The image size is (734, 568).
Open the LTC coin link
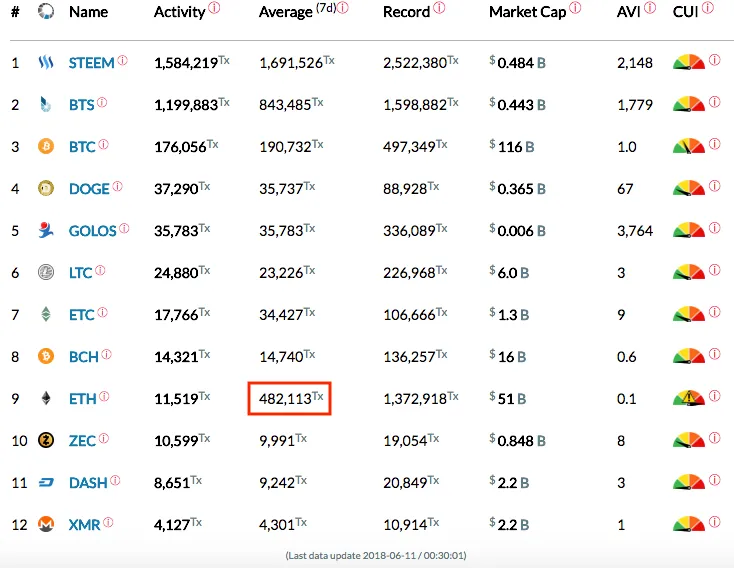pyautogui.click(x=81, y=273)
